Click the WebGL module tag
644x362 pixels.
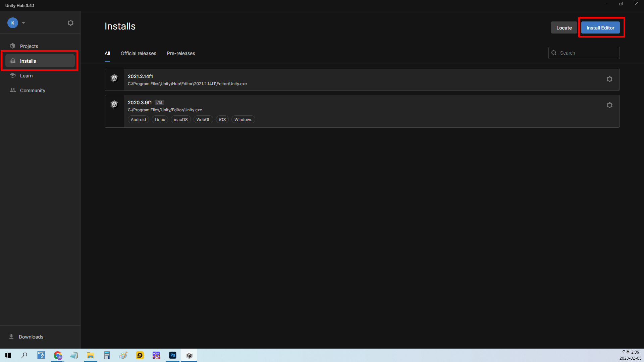coord(203,120)
